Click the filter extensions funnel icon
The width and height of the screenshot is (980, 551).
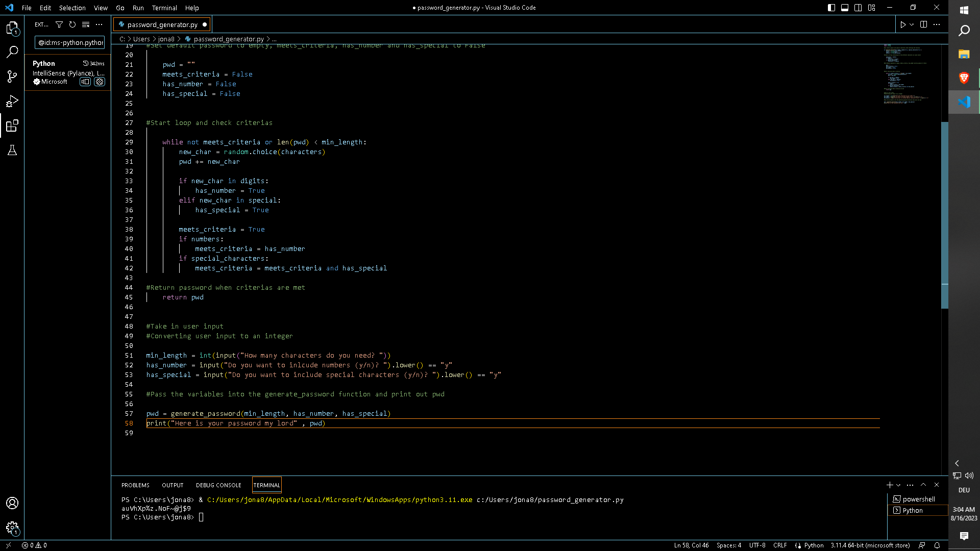click(x=59, y=24)
